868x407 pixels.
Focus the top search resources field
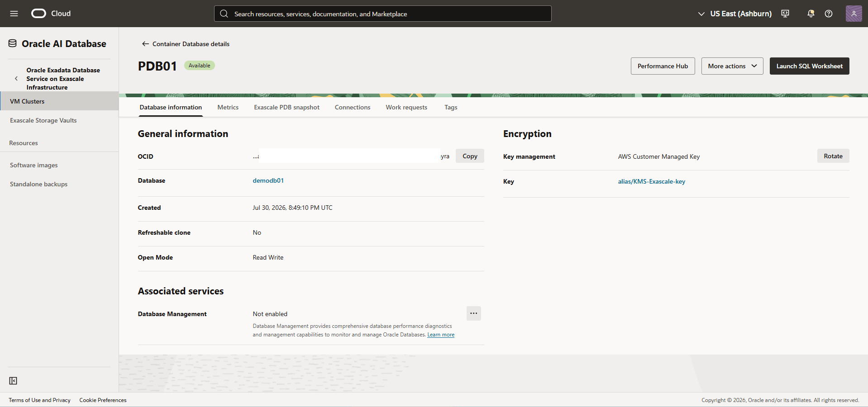pos(383,14)
